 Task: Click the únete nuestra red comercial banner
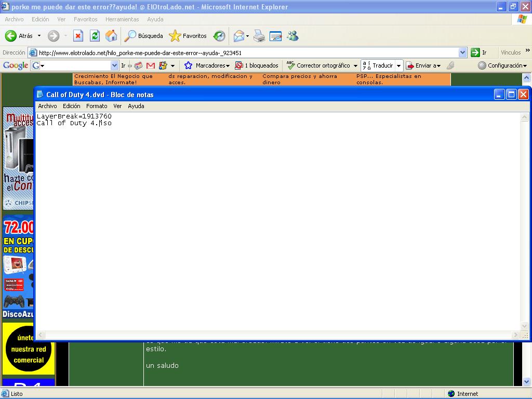[28, 349]
